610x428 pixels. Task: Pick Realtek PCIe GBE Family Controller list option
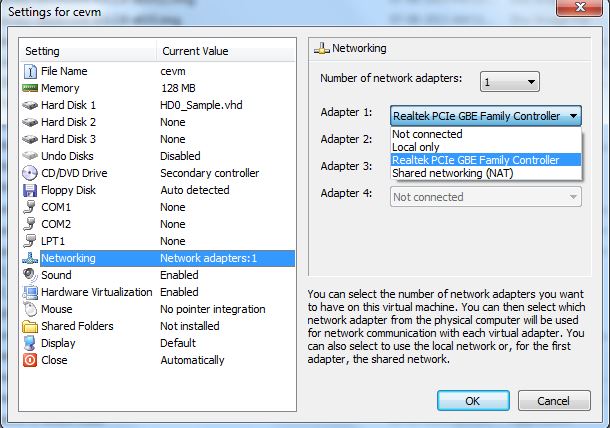click(x=486, y=160)
